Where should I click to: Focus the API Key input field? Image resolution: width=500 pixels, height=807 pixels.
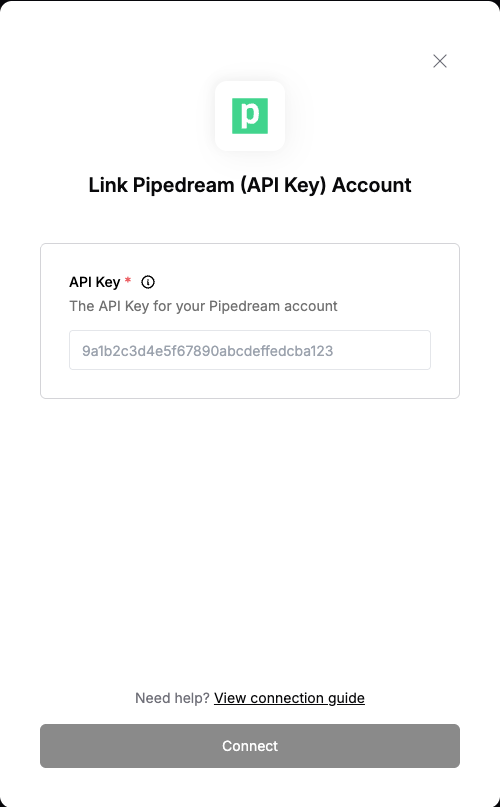(x=250, y=350)
